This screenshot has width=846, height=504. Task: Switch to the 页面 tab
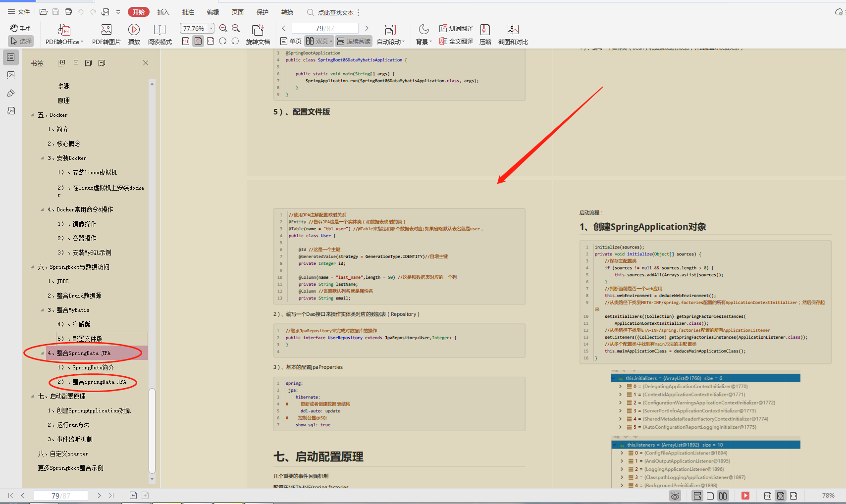coord(238,12)
